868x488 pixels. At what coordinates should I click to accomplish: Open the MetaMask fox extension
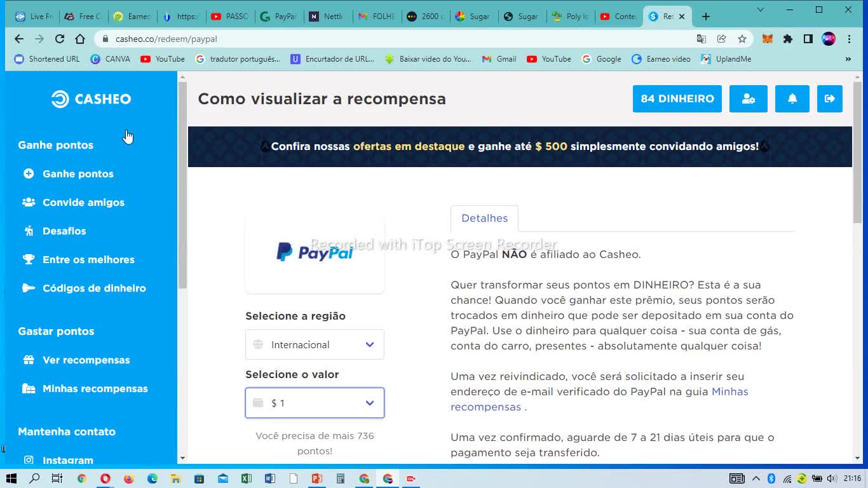(x=768, y=39)
